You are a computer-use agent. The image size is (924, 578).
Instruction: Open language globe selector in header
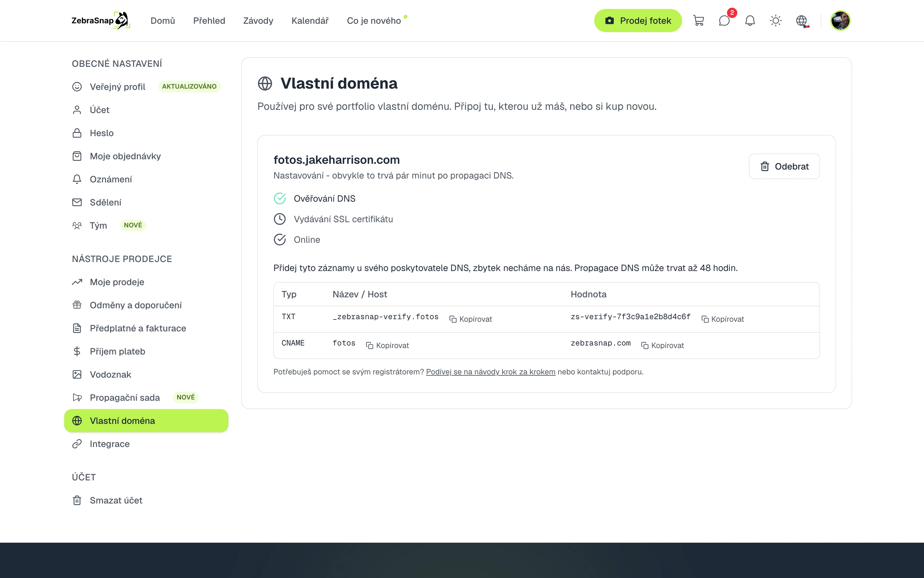click(x=802, y=21)
